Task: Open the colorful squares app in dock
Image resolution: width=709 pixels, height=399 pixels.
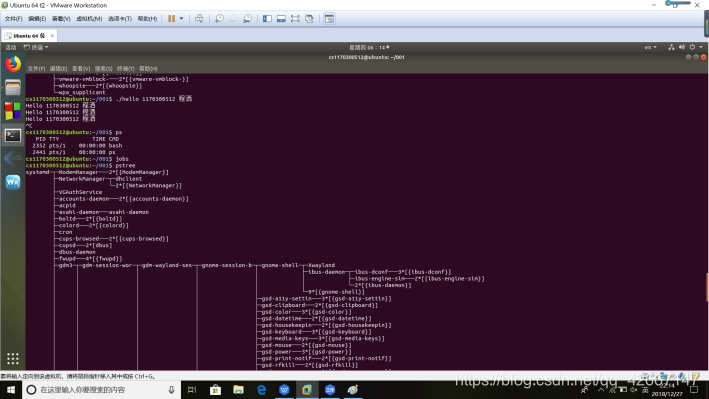Action: 13,111
